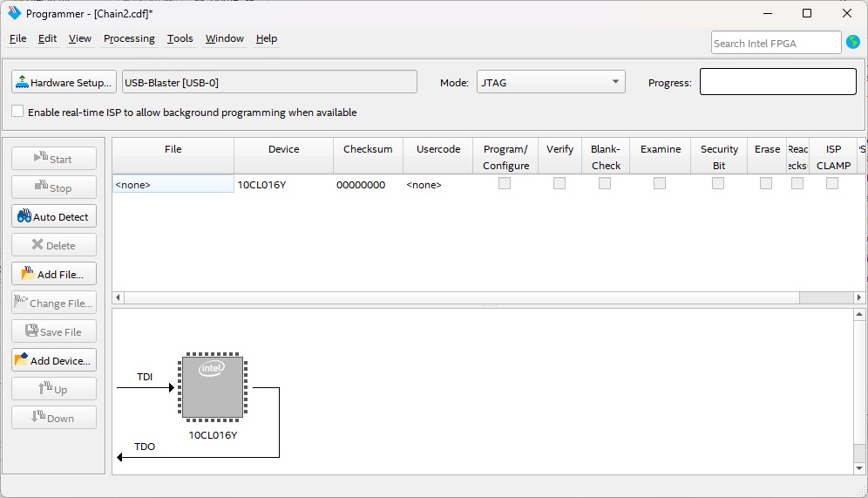Move device Down in chain
868x498 pixels.
click(x=54, y=419)
